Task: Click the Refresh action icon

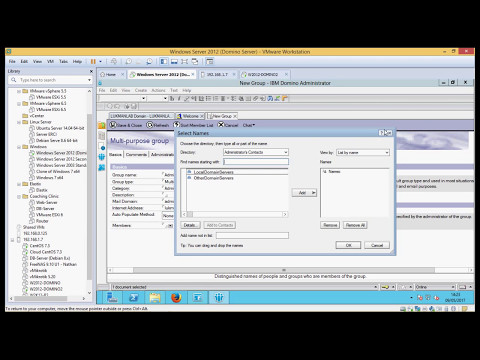Action: point(150,125)
